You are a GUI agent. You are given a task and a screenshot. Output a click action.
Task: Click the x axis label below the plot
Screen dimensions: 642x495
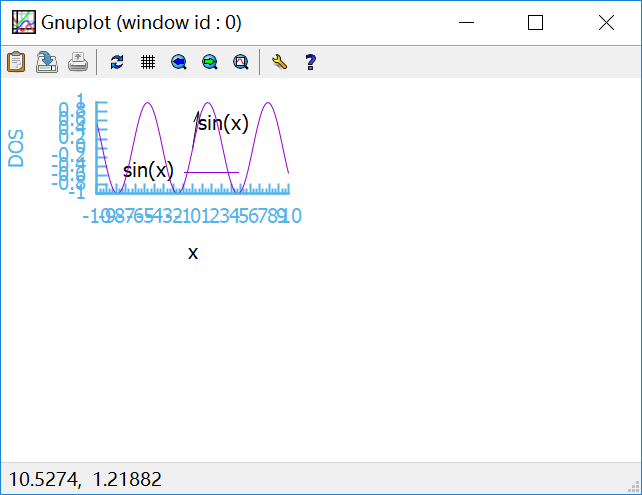pos(193,253)
